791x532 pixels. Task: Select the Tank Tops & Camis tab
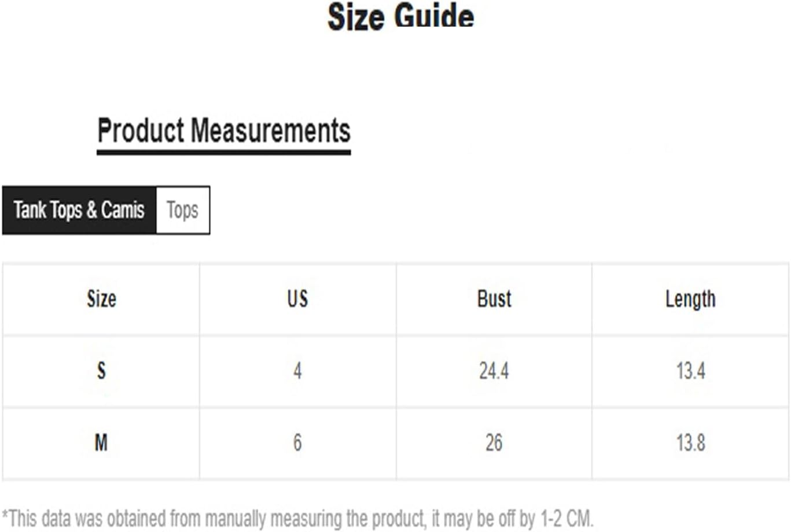[x=79, y=210]
